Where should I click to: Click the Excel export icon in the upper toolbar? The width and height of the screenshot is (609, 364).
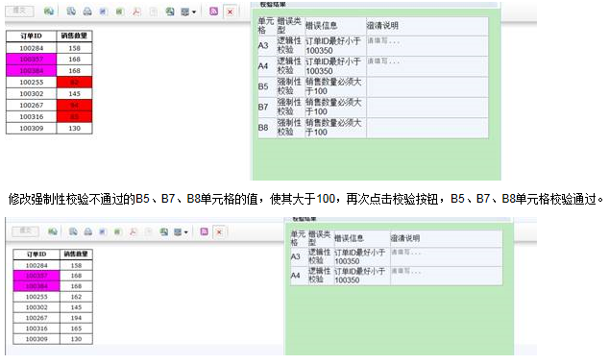[x=120, y=12]
